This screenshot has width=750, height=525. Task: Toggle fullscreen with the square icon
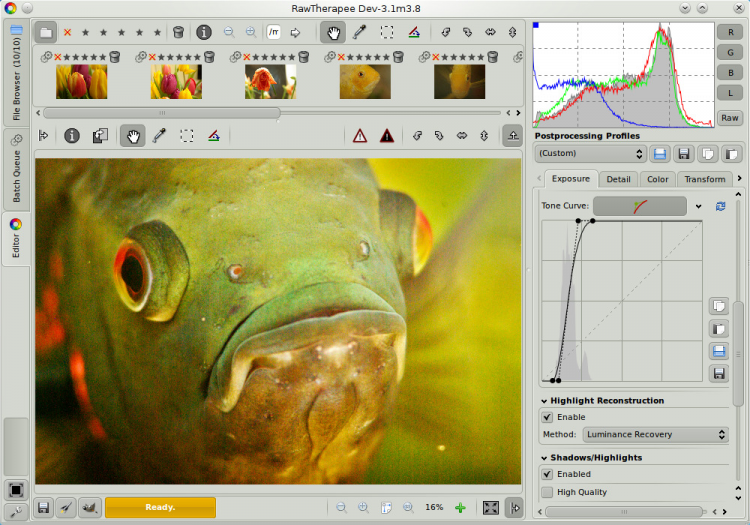16,490
